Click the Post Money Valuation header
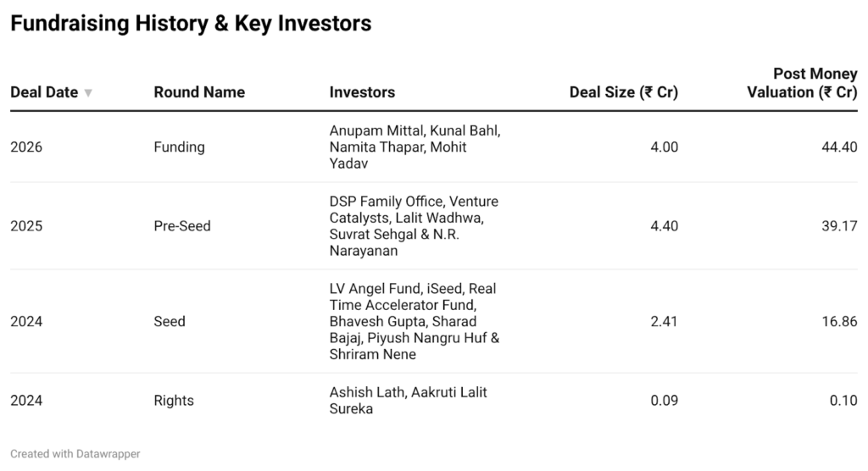Screen dimensions: 868x471 pyautogui.click(x=802, y=83)
